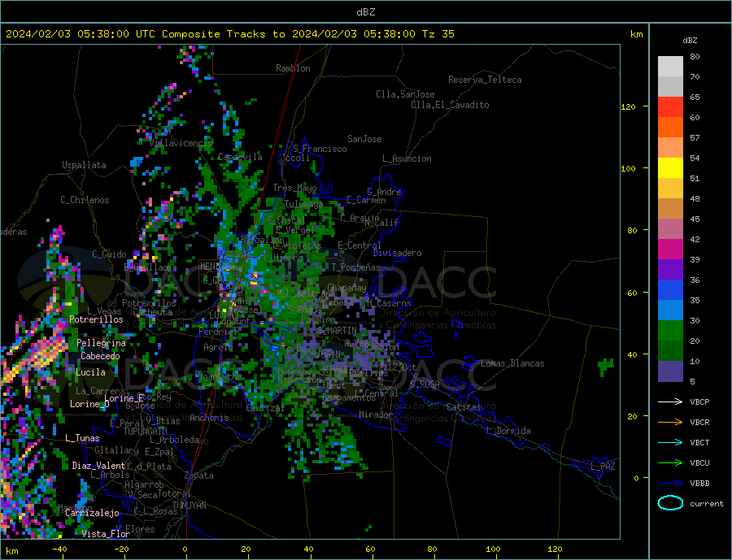Viewport: 732px width, 560px height.
Task: Pick the light grey 70-80 dBZ band
Action: tap(670, 67)
